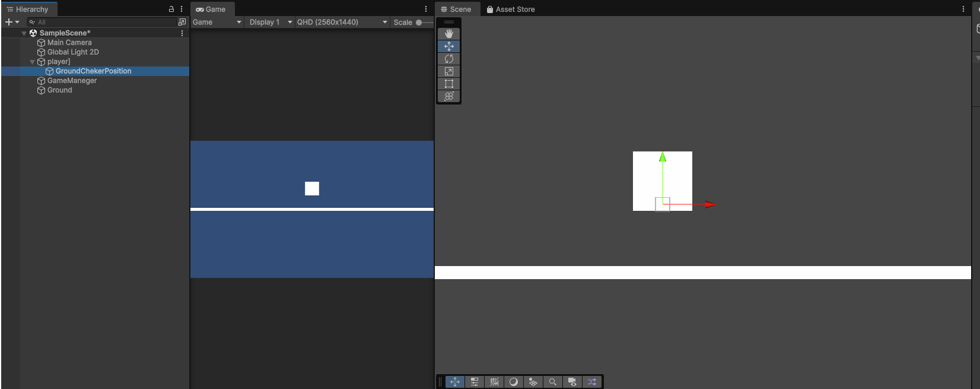
Task: Switch to the Game tab
Action: click(x=212, y=10)
